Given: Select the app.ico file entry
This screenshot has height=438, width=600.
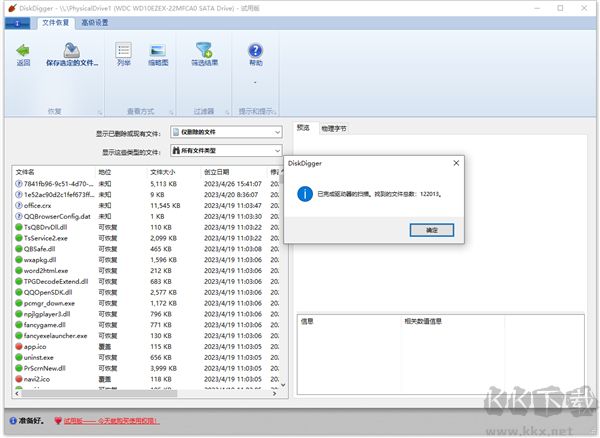Looking at the screenshot, I should coord(35,346).
